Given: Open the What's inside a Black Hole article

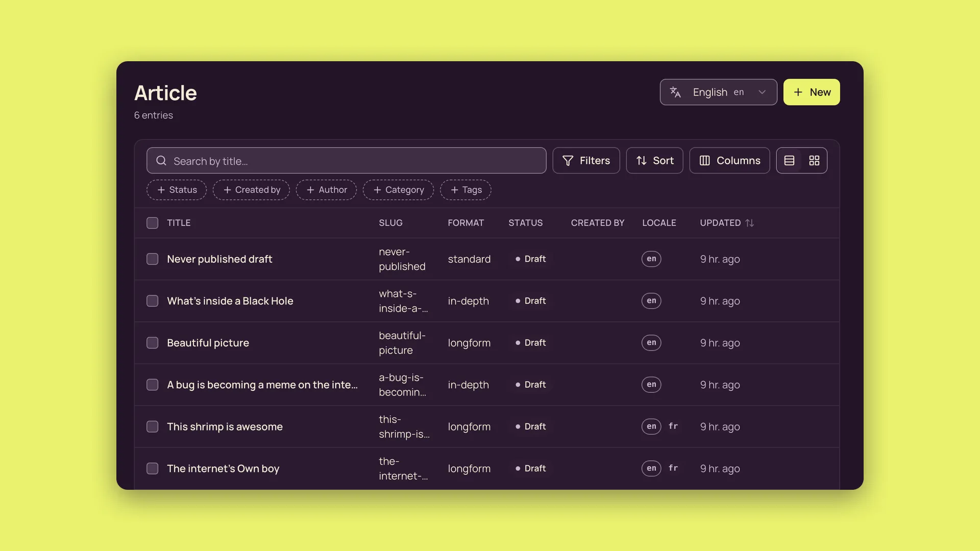Looking at the screenshot, I should coord(230,301).
